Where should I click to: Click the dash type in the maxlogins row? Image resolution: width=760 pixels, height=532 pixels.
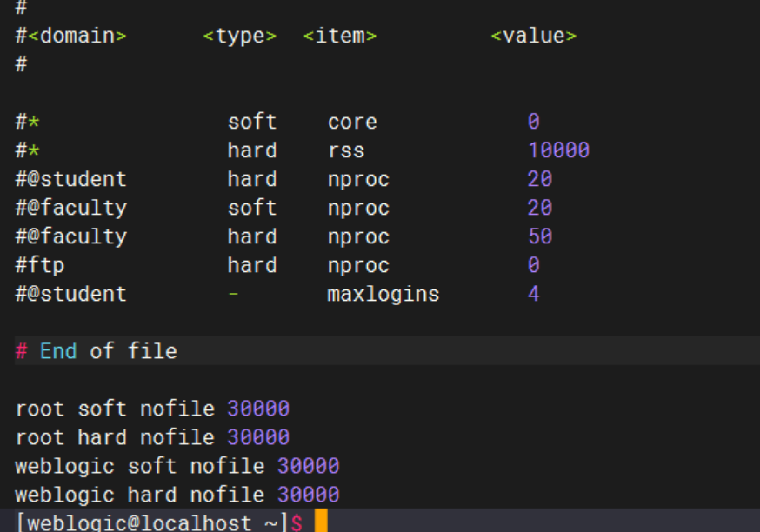tap(233, 294)
